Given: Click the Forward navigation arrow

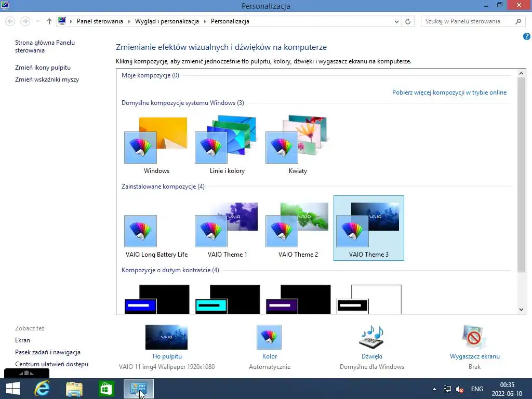Looking at the screenshot, I should pos(25,21).
